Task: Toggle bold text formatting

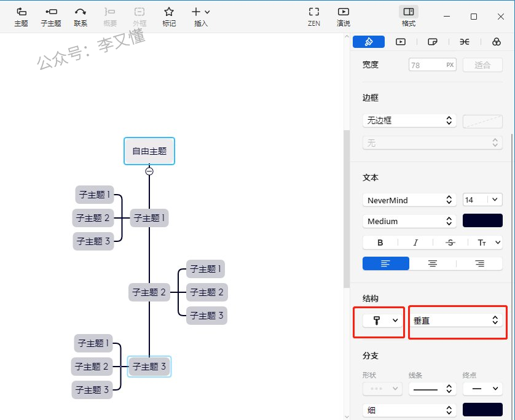Action: [380, 243]
